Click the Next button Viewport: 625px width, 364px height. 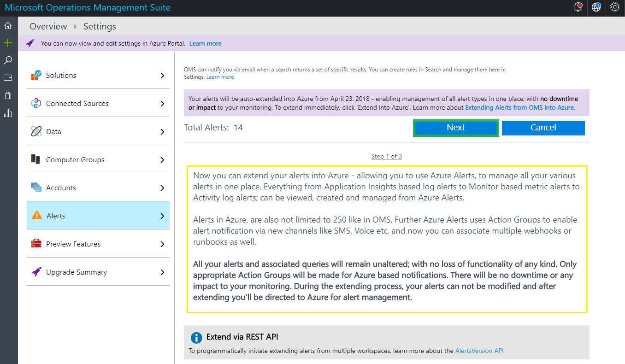point(455,128)
